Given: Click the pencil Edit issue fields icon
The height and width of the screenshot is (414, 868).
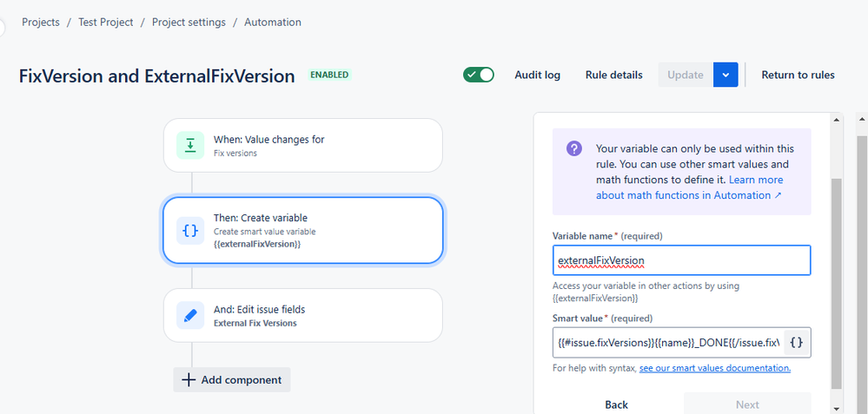Looking at the screenshot, I should tap(190, 316).
